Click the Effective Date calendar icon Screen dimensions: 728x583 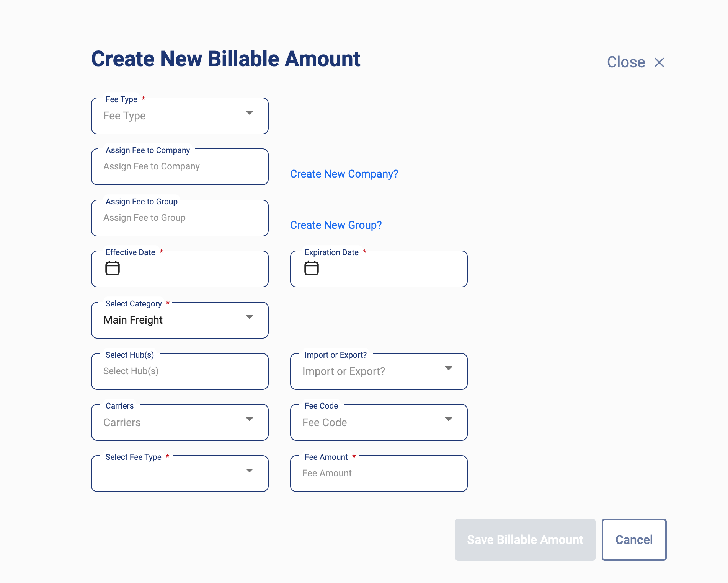(x=113, y=268)
